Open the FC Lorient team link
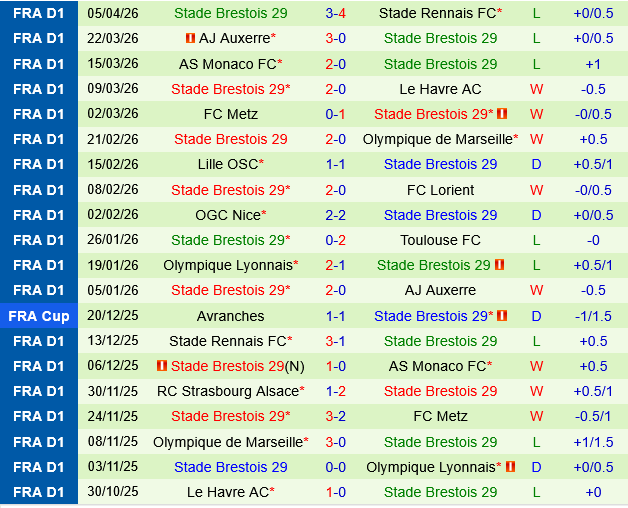The height and width of the screenshot is (508, 628). click(440, 190)
